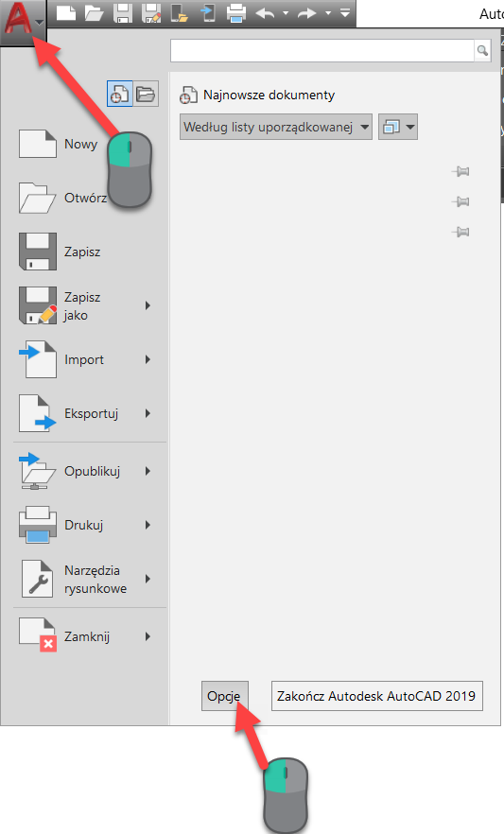Toggle the Open Documents view button
504x834 pixels.
coord(145,95)
